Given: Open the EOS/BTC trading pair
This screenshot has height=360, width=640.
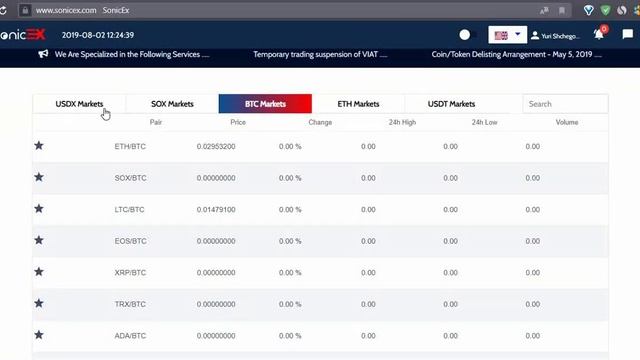Looking at the screenshot, I should (130, 241).
